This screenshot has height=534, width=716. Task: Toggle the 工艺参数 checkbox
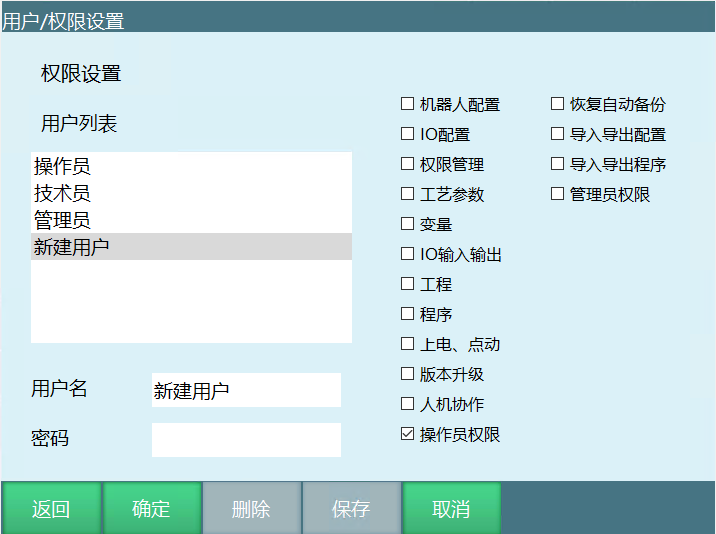[407, 194]
